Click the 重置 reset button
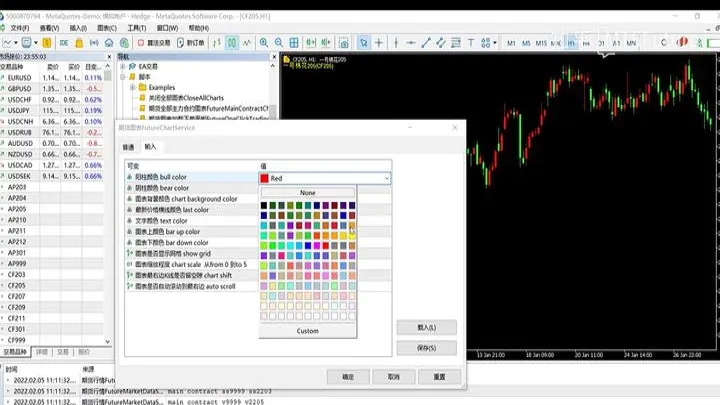The height and width of the screenshot is (405, 720). pos(439,377)
